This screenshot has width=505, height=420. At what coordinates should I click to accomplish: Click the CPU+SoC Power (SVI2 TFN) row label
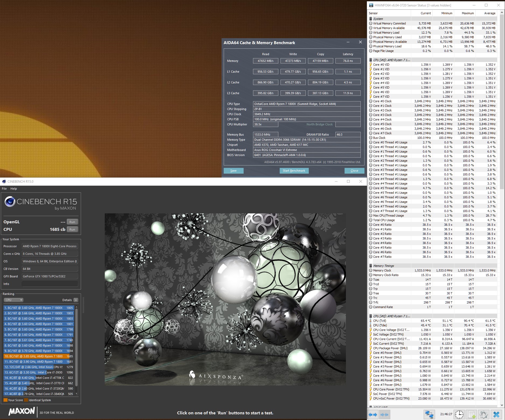point(391,398)
